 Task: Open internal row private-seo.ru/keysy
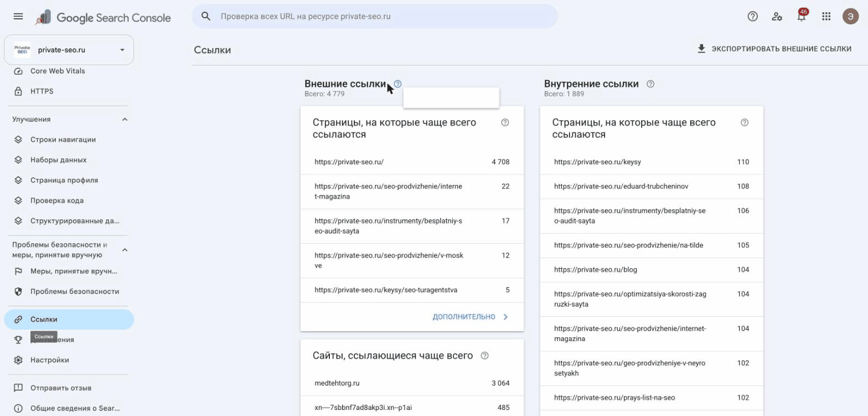(x=652, y=162)
